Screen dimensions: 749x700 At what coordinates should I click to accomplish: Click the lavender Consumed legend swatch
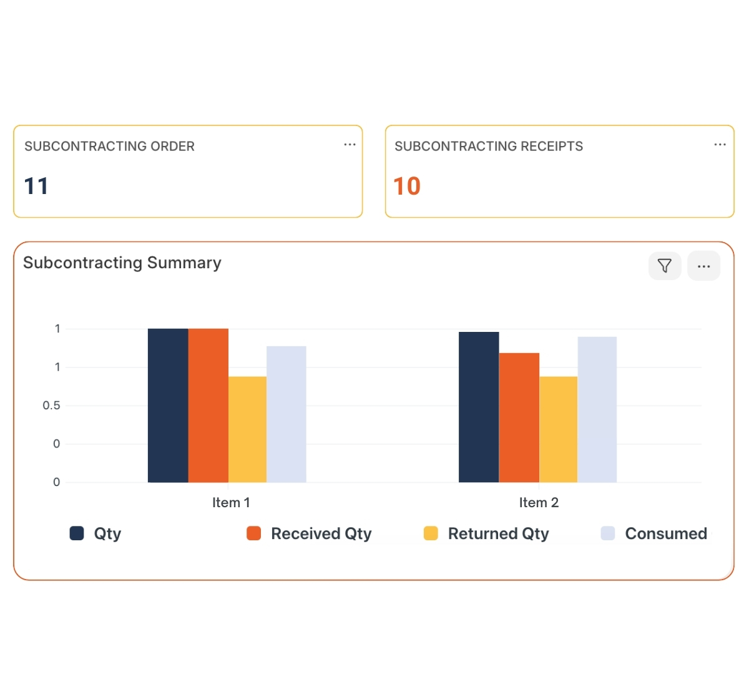coord(608,533)
